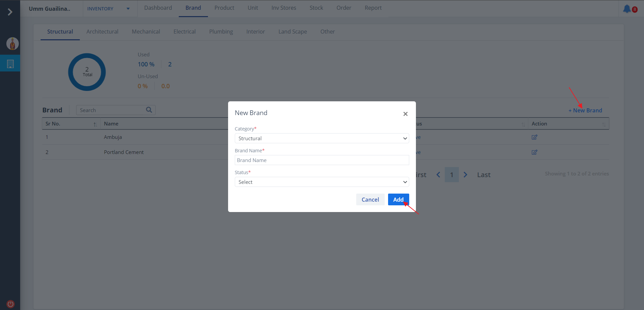Go to next page arrow
The width and height of the screenshot is (644, 310).
click(x=465, y=175)
